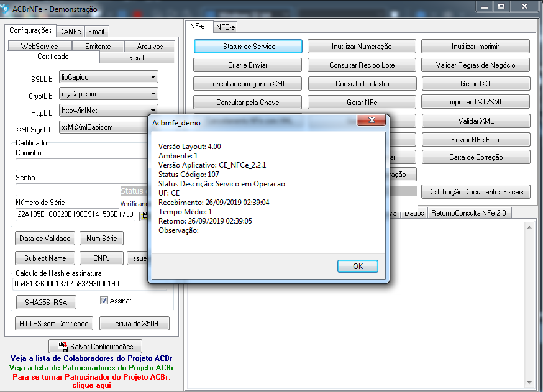The image size is (543, 392).
Task: Click OK in the Acbrnfe_demo dialog
Action: click(x=358, y=266)
